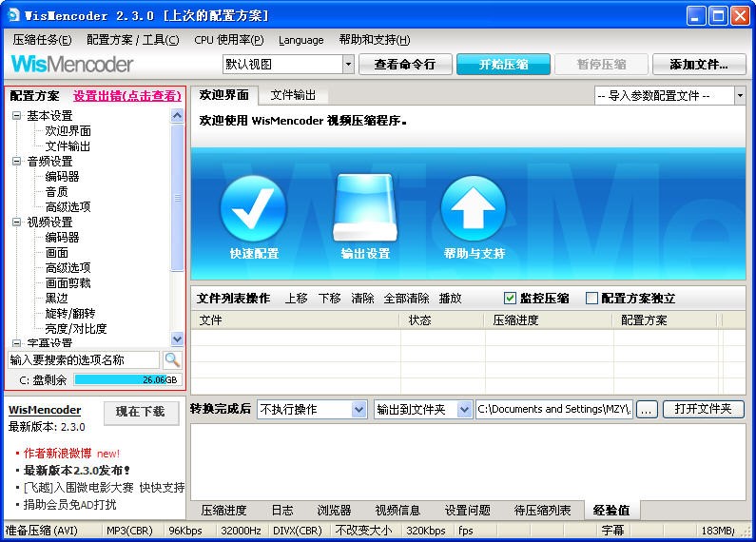
Task: Open the 不执行操作 dropdown
Action: [x=359, y=410]
